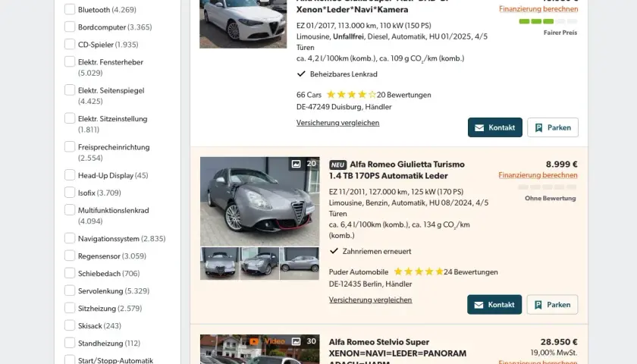Image resolution: width=637 pixels, height=364 pixels.
Task: Click the envelope icon on Giulia Kontakt
Action: [x=479, y=128]
